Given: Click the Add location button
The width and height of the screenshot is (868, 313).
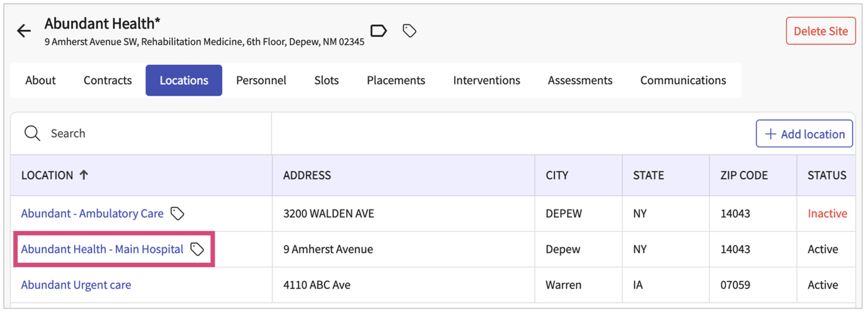Looking at the screenshot, I should point(804,134).
